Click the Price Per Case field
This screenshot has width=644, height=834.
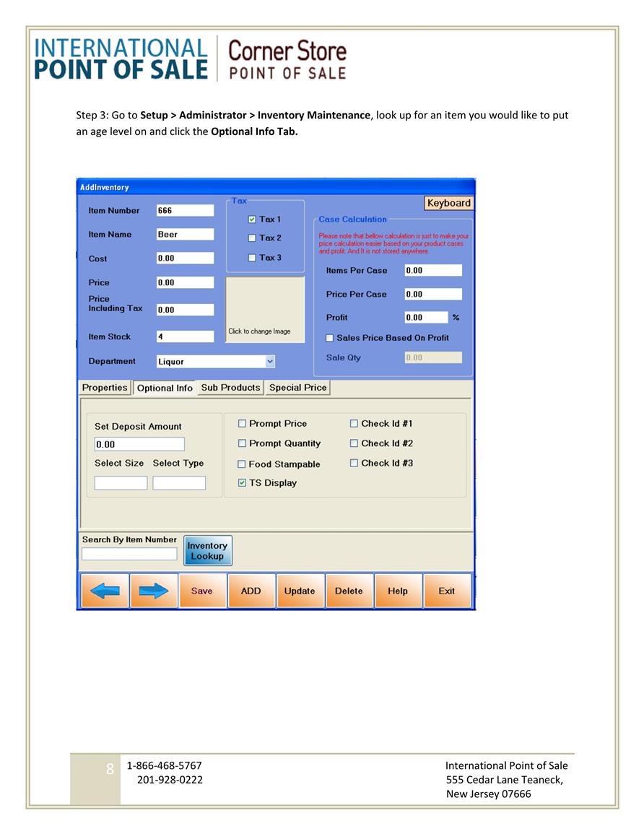pyautogui.click(x=433, y=294)
